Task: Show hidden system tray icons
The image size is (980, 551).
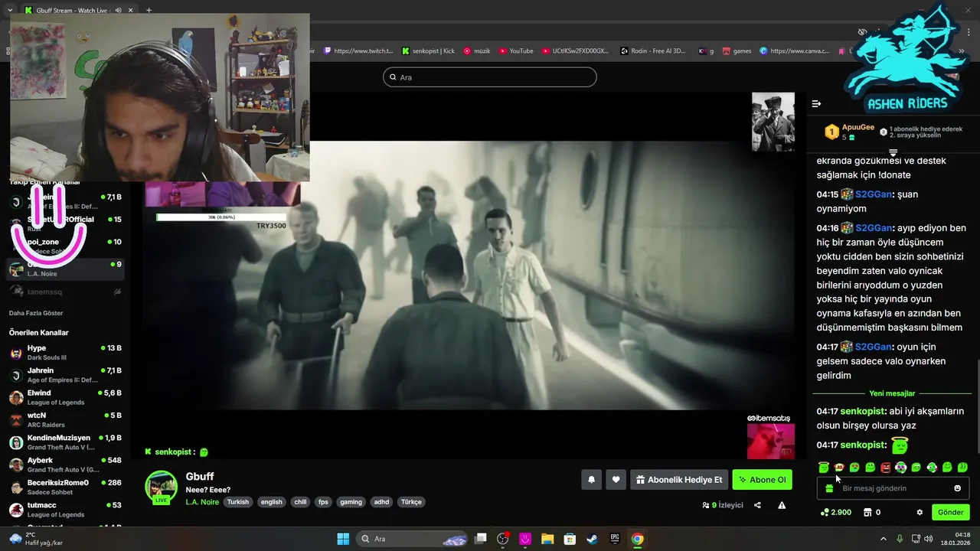Action: click(883, 539)
